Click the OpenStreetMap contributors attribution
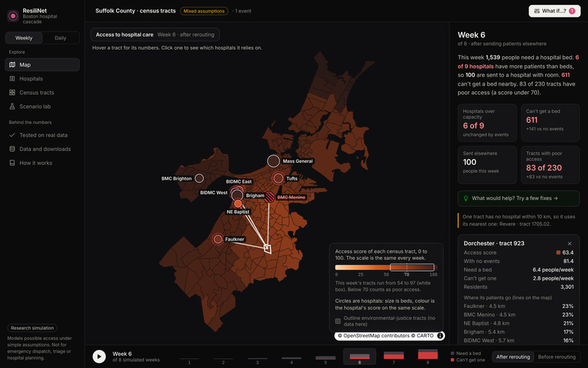This screenshot has height=368, width=588. pyautogui.click(x=373, y=336)
